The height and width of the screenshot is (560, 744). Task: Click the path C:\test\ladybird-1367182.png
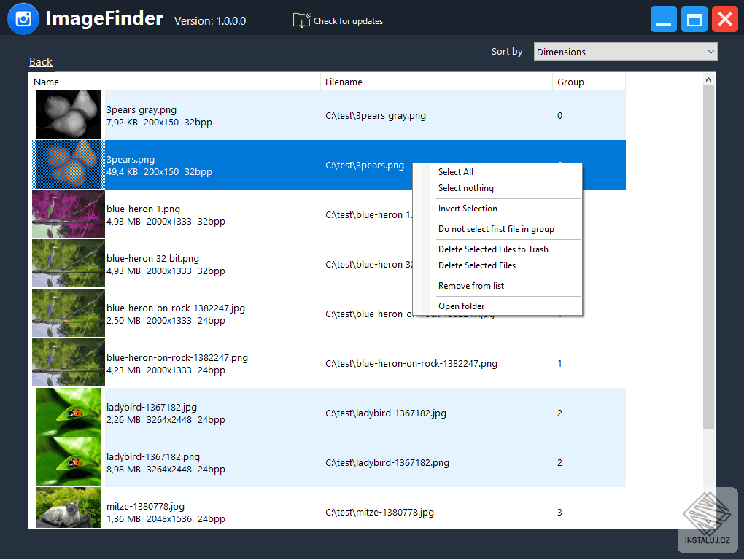coord(387,463)
